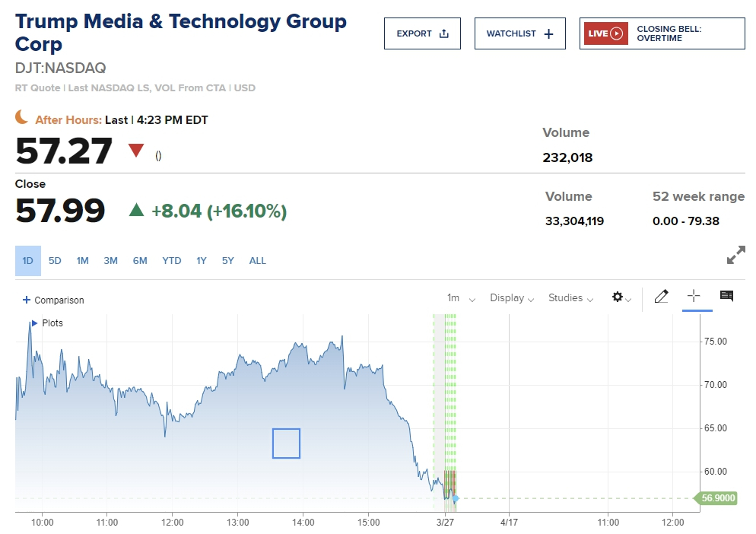This screenshot has height=534, width=756.
Task: Click the Watchlist plus icon
Action: click(549, 33)
